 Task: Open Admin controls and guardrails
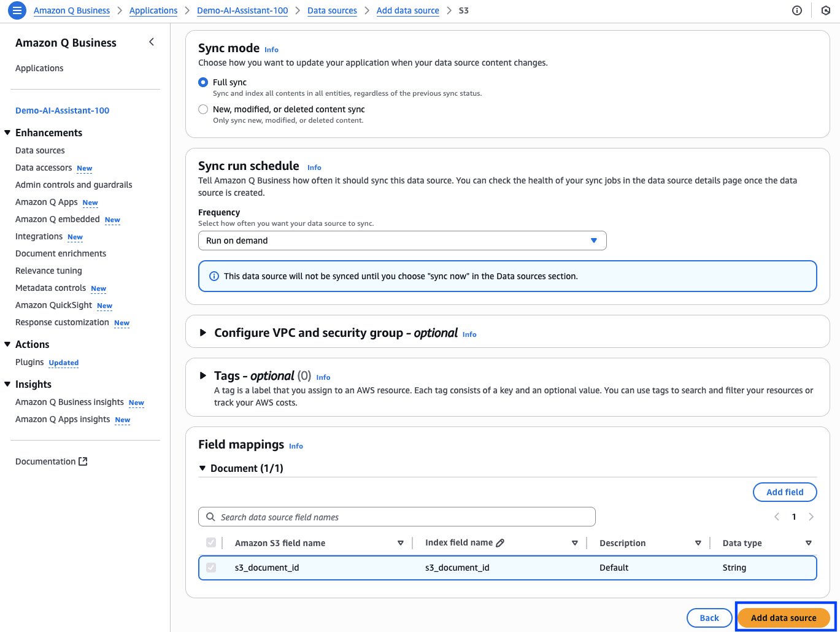pos(74,185)
